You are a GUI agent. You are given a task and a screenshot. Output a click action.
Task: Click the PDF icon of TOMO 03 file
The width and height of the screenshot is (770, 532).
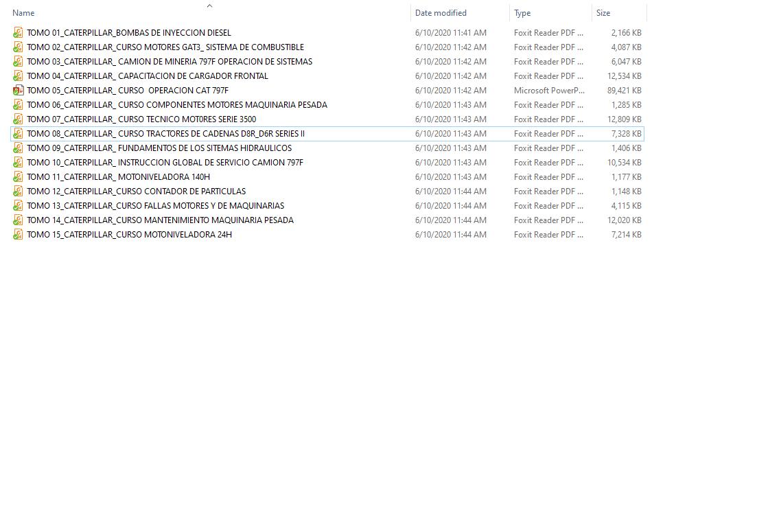point(18,61)
